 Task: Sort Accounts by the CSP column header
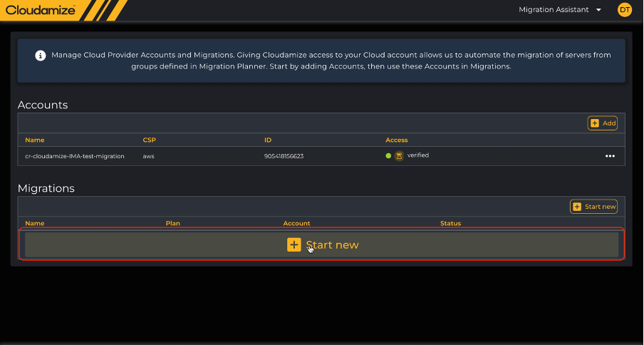[149, 140]
